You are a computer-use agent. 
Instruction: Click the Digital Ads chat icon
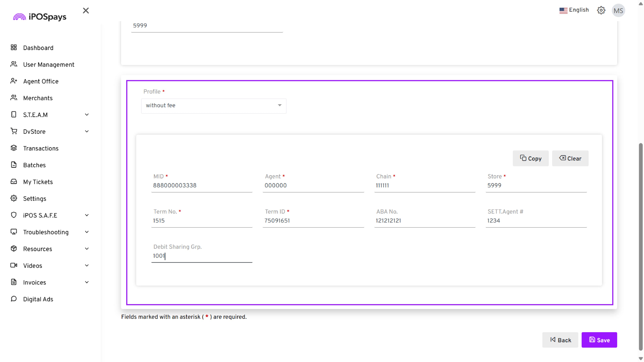14,299
